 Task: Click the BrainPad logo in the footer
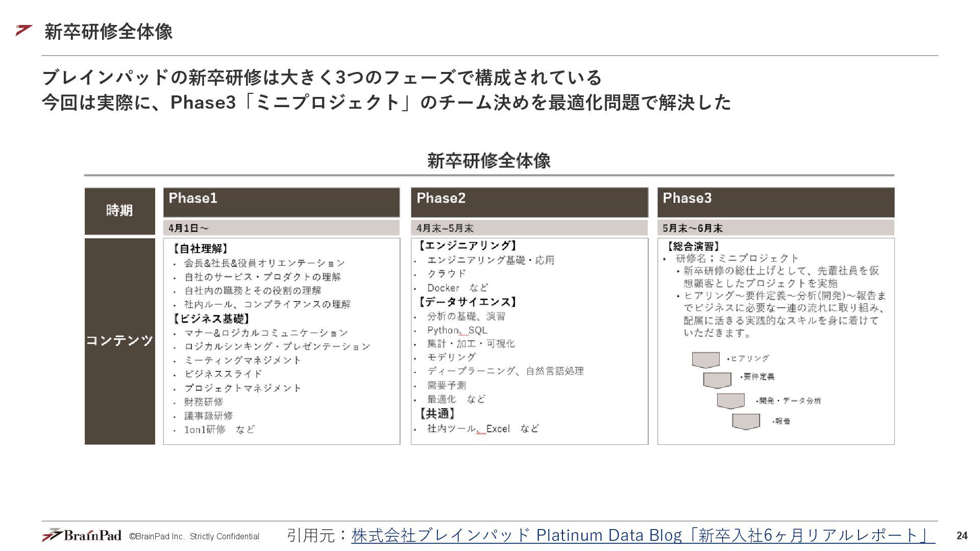pyautogui.click(x=82, y=535)
